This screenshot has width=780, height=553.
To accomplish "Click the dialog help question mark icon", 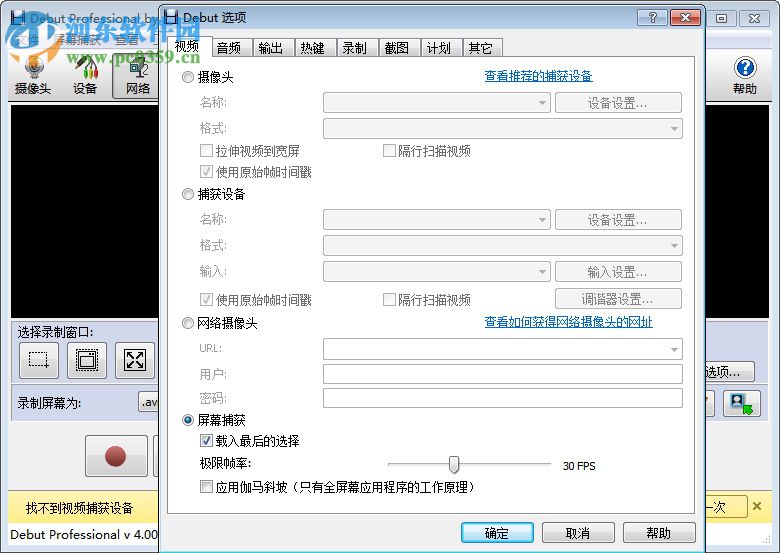I will pos(653,17).
